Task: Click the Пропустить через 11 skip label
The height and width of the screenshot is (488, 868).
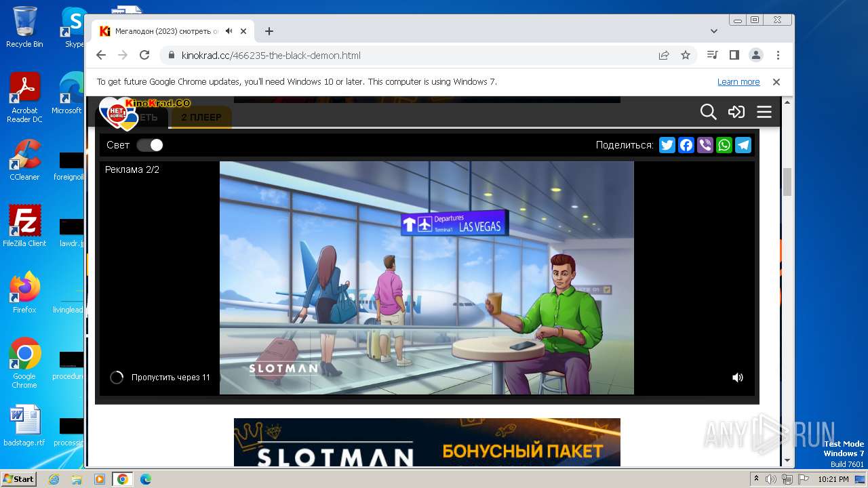Action: click(170, 378)
